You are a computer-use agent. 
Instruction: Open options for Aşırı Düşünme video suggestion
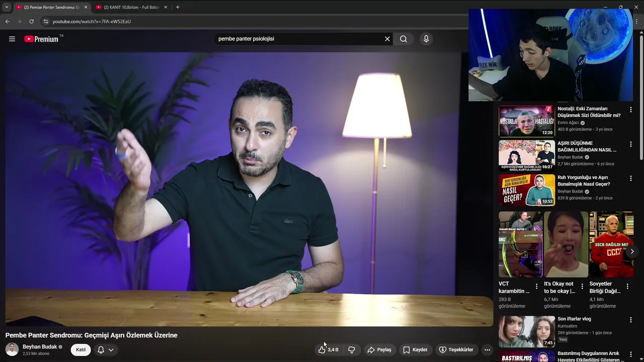(631, 144)
